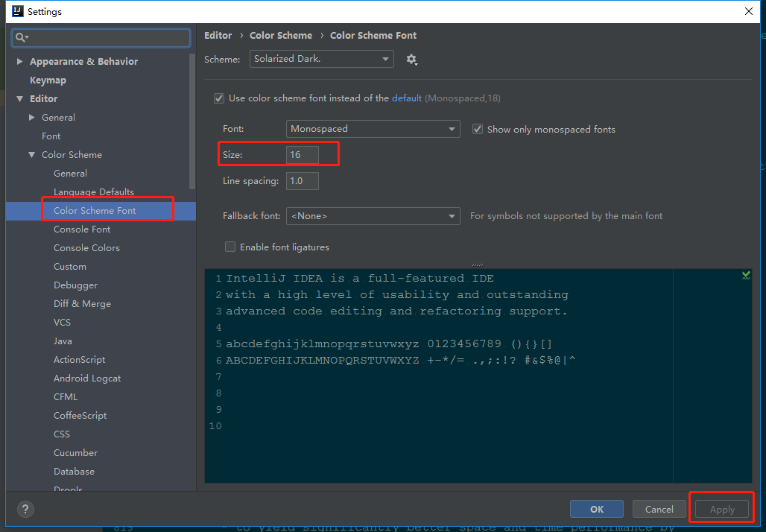Image resolution: width=766 pixels, height=532 pixels.
Task: Select Keymap in the settings tree
Action: point(48,80)
